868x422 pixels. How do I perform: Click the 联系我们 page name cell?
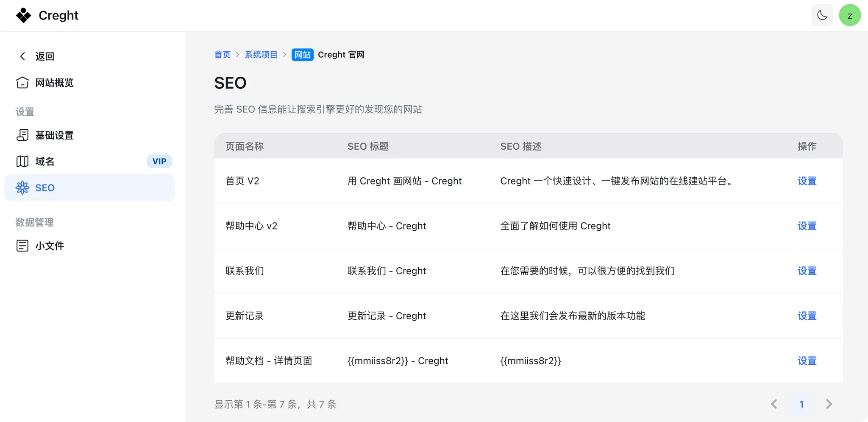[x=245, y=271]
